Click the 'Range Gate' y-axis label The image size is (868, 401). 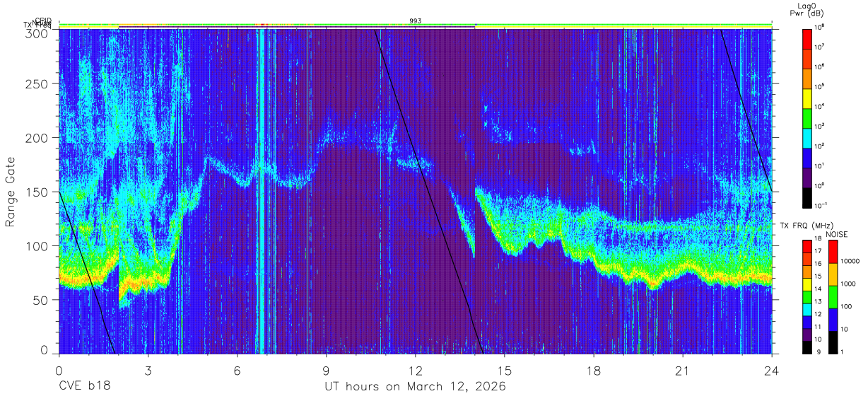11,192
